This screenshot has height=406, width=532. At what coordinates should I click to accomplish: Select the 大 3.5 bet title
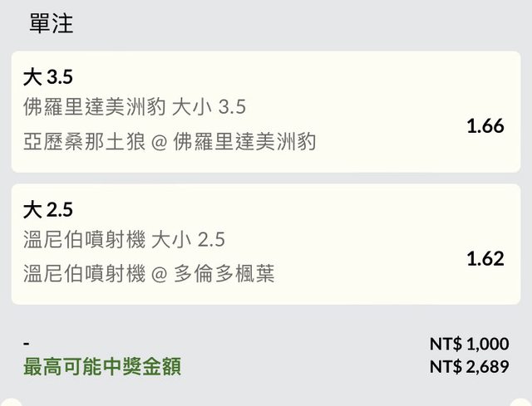click(x=48, y=77)
